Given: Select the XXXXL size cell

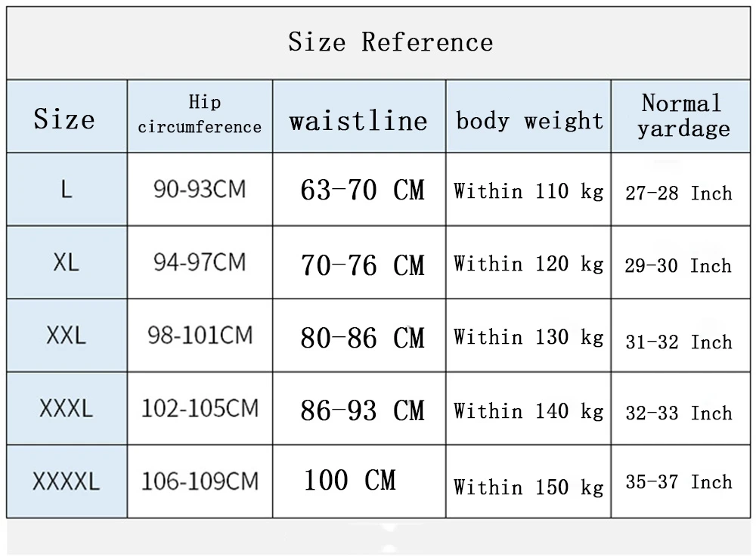Looking at the screenshot, I should [67, 481].
